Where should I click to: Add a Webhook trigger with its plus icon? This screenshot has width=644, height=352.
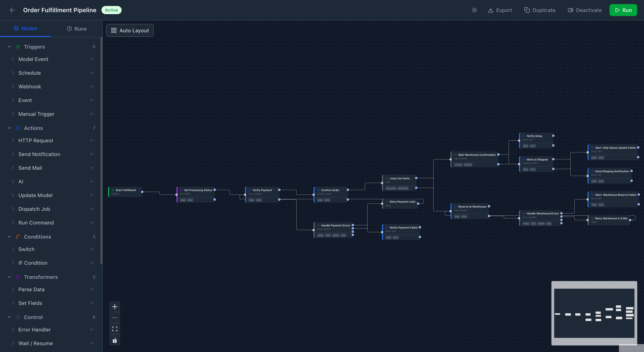[92, 86]
